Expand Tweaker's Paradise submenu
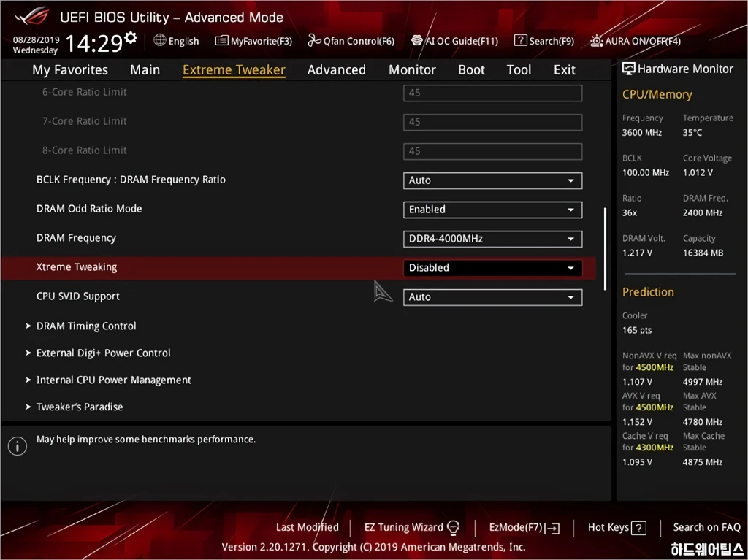This screenshot has width=748, height=560. [x=79, y=407]
